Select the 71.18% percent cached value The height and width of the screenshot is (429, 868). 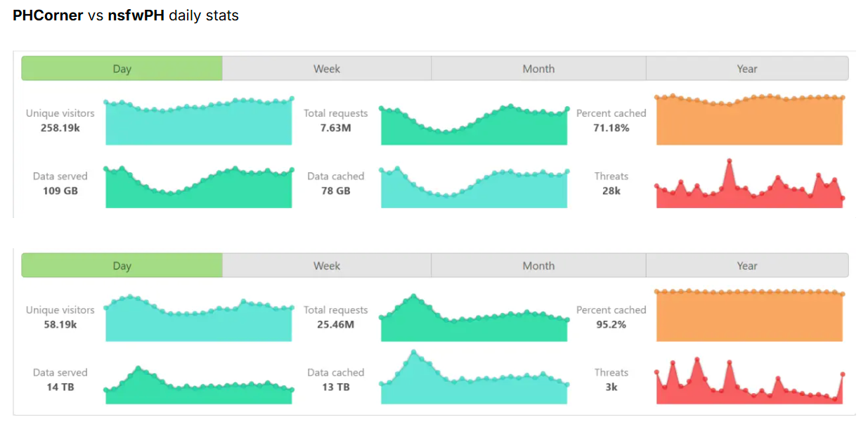611,128
